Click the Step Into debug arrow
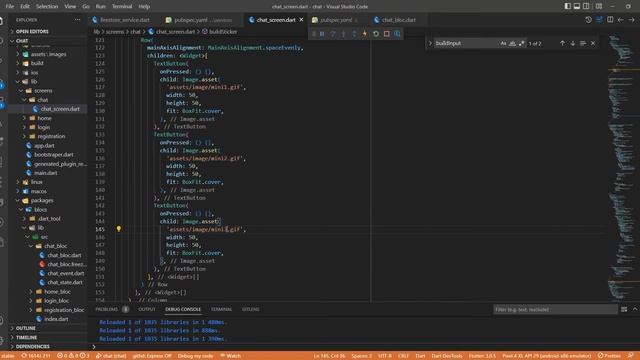This screenshot has width=640, height=360. [x=343, y=34]
